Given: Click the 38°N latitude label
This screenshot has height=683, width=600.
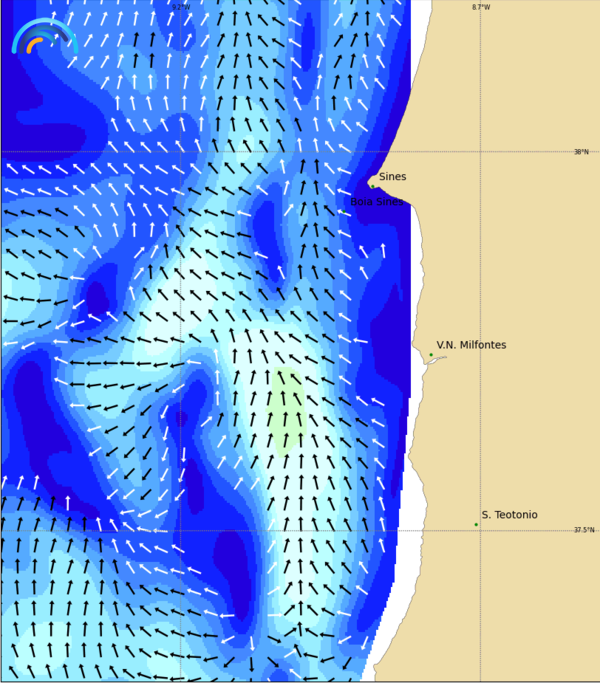Looking at the screenshot, I should tap(580, 152).
